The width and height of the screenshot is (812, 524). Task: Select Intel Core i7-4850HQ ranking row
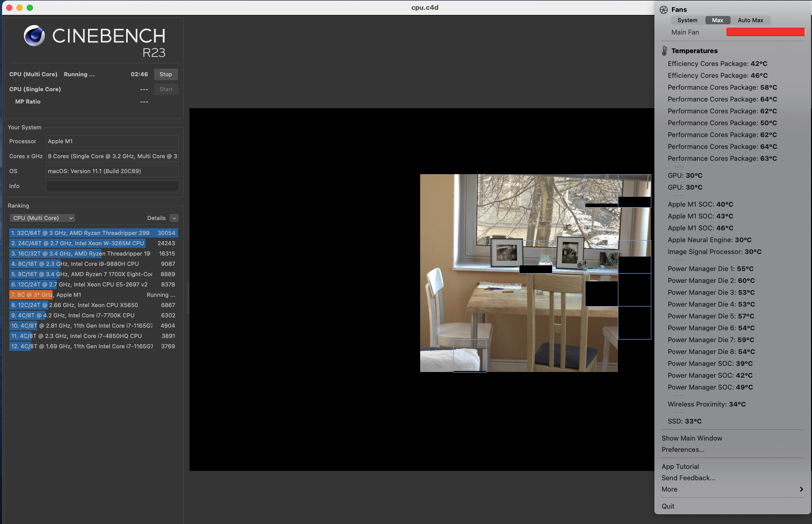[94, 336]
